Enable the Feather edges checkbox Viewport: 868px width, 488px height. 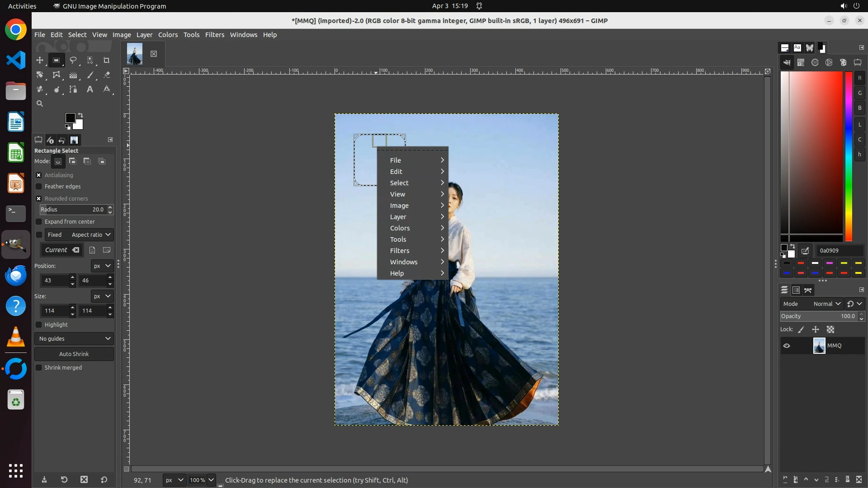tap(39, 186)
